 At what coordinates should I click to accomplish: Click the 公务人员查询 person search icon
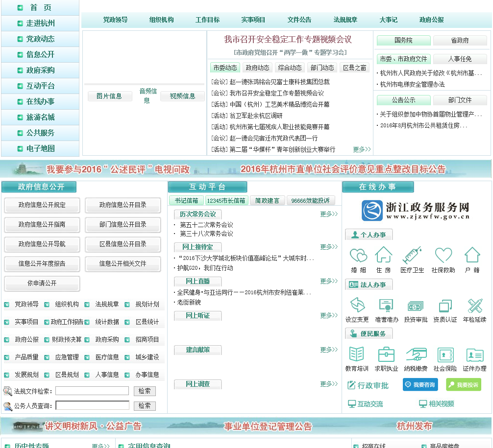tap(7, 406)
